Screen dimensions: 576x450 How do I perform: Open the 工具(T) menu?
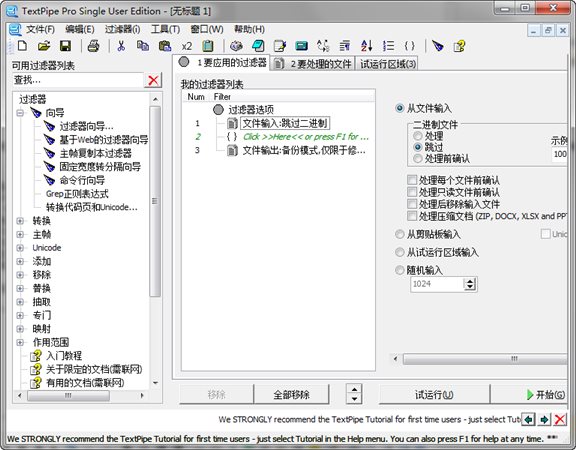165,29
